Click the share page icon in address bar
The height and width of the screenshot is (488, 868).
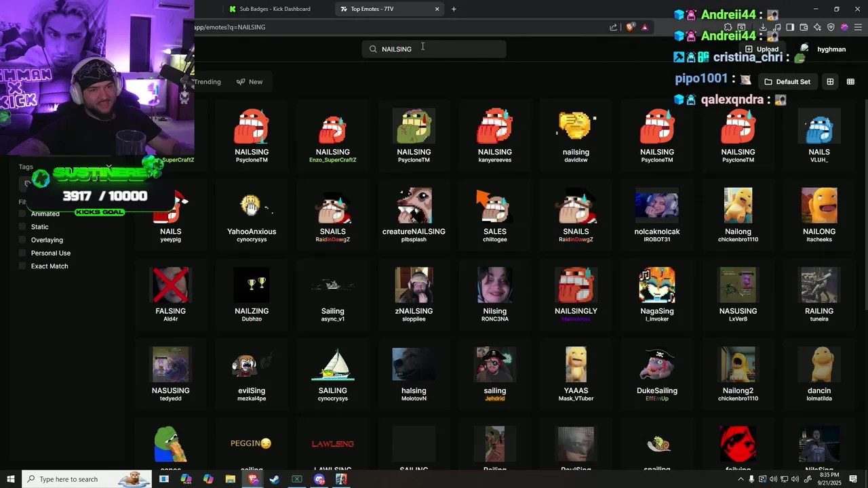pyautogui.click(x=613, y=27)
